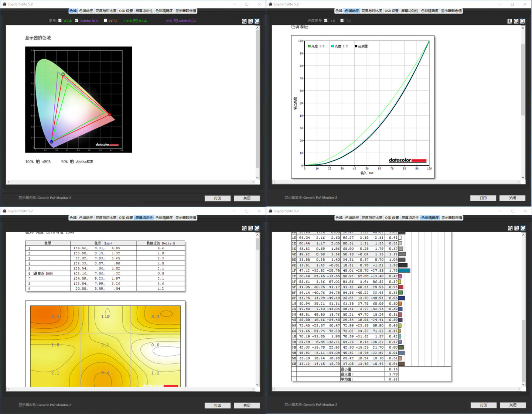532x414 pixels.
Task: Select the '6 (最接近 D65)' quadrant row
Action: pos(105,274)
